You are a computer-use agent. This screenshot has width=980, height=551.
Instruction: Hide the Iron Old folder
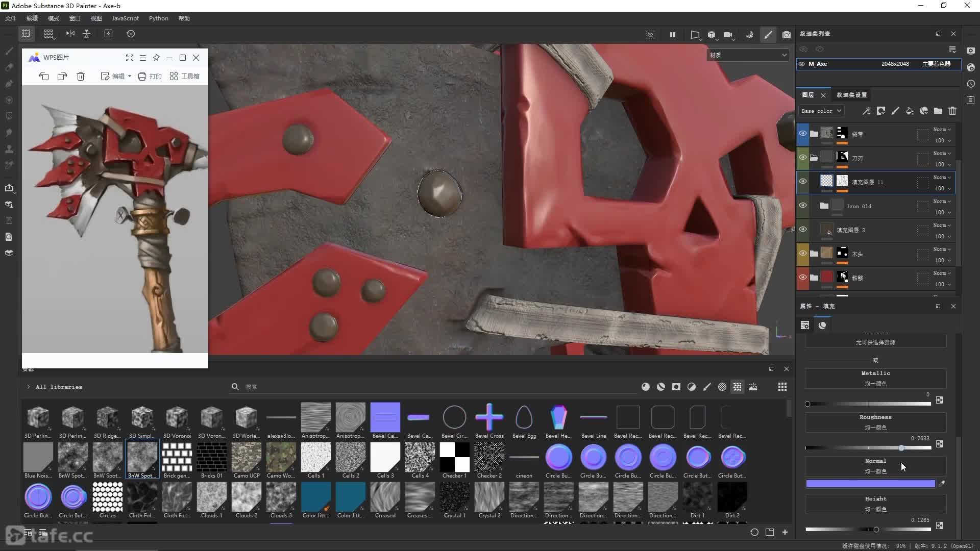pyautogui.click(x=803, y=206)
